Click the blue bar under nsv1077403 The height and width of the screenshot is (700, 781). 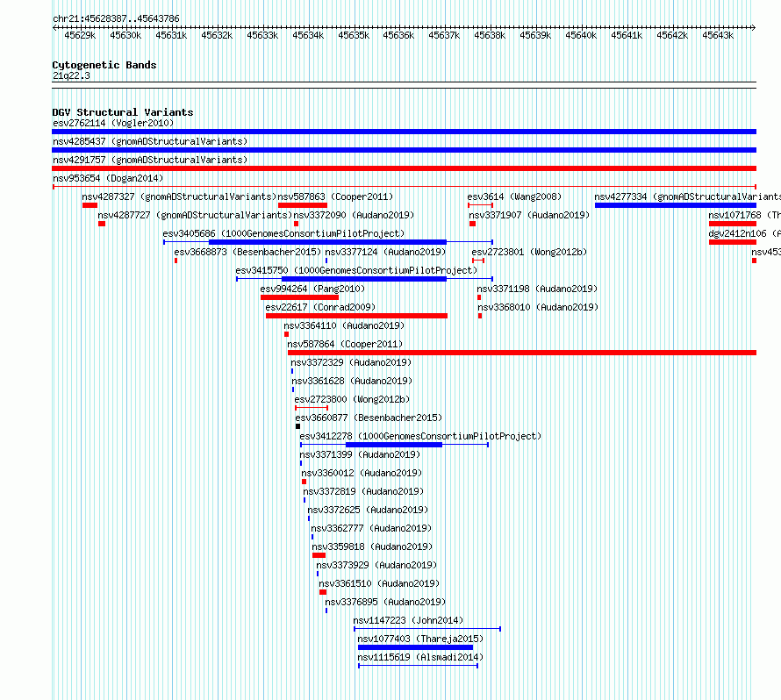(x=415, y=647)
